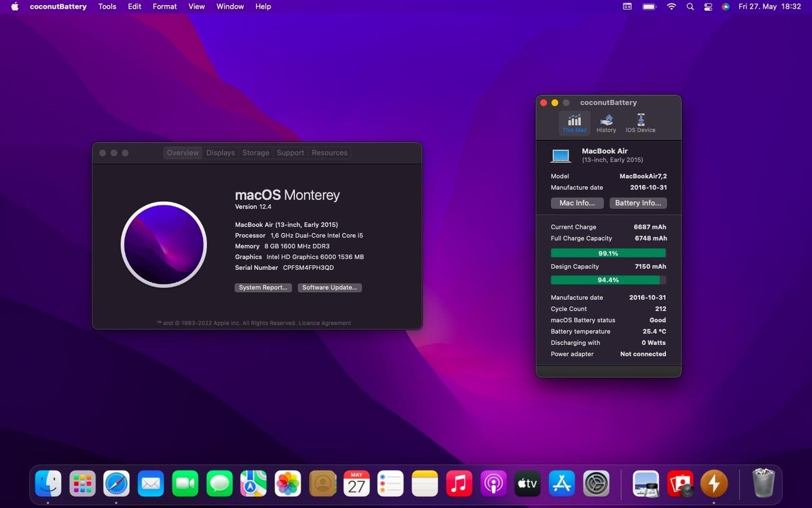Open Notes from the Dock
The image size is (812, 508).
[x=425, y=484]
